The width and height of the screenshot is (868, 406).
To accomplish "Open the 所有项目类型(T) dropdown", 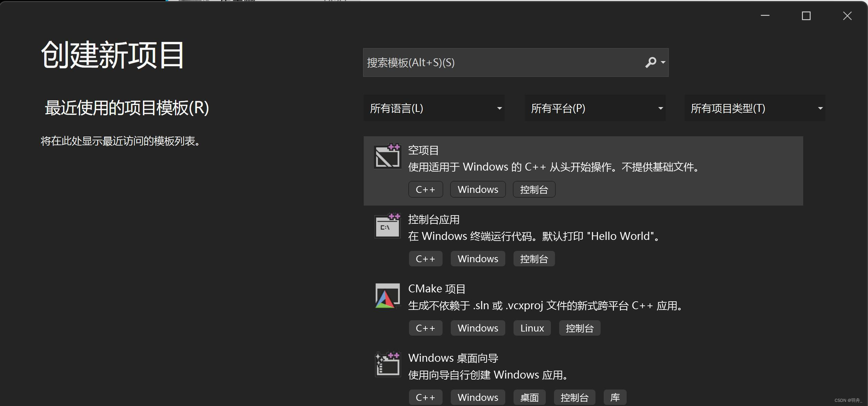I will (x=755, y=108).
